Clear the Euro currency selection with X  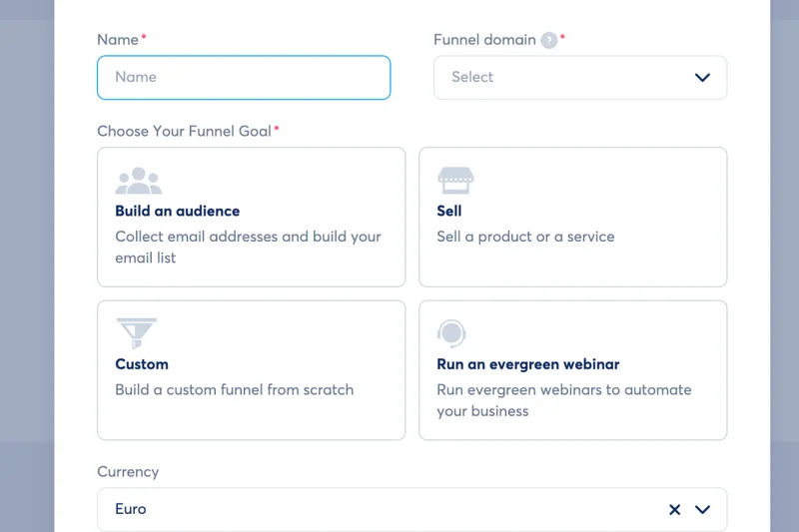[674, 509]
